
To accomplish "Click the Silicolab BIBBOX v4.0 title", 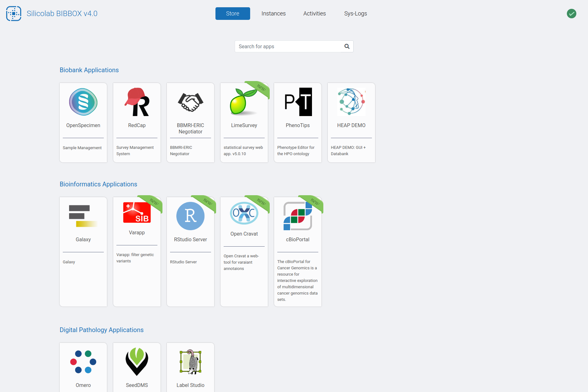I will tap(62, 14).
